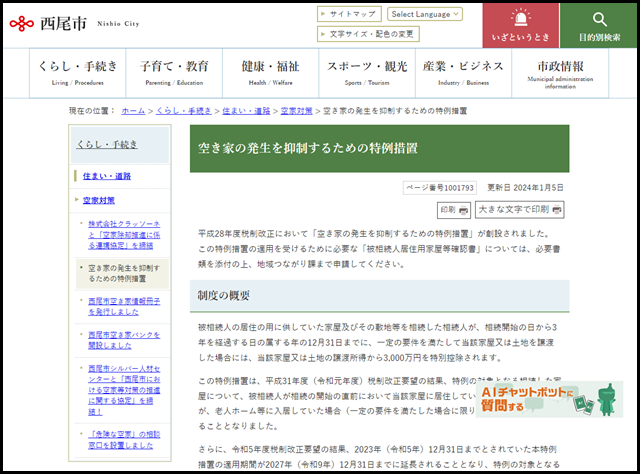
Task: Open sidebar link 住まい・道路
Action: click(x=107, y=176)
